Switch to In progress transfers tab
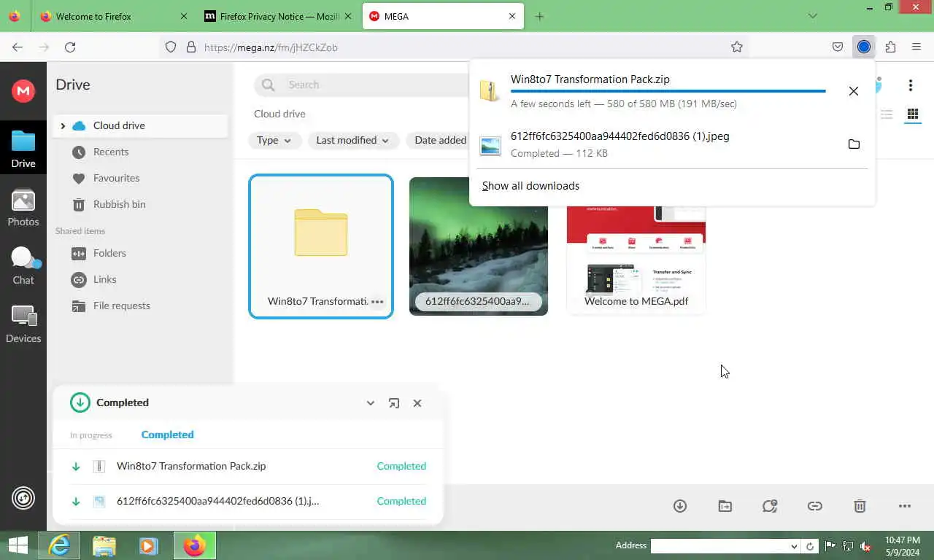 coord(91,435)
